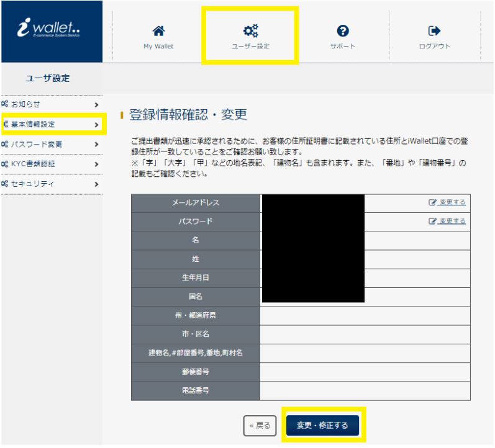Screen dimensions: 495x448
Task: Expand お知らせ chevron arrow
Action: tap(97, 105)
